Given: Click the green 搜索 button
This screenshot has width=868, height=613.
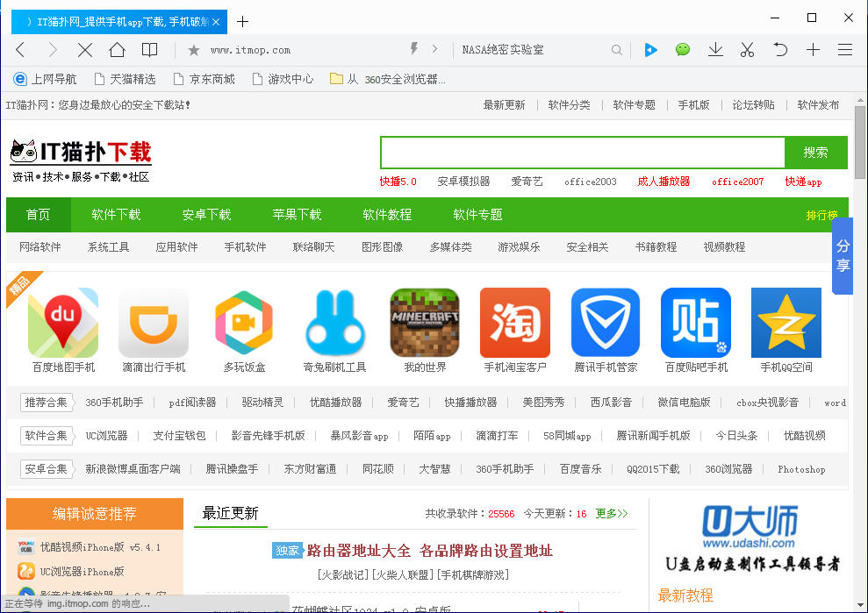Looking at the screenshot, I should click(x=815, y=152).
